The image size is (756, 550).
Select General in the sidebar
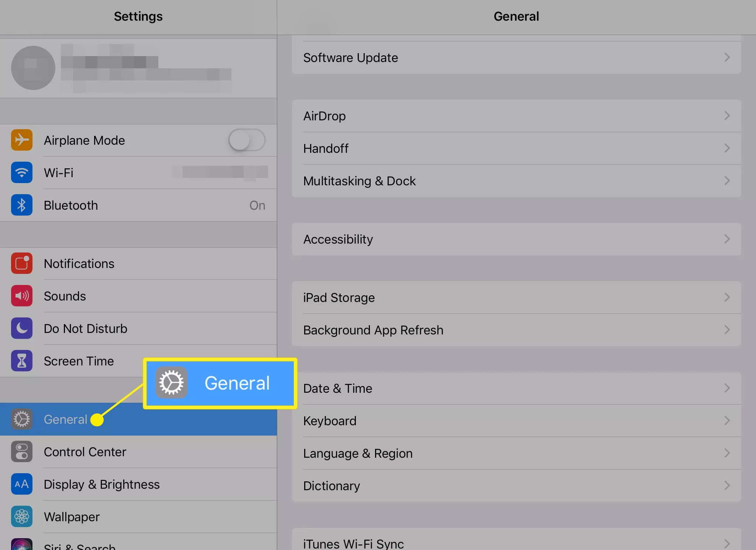coord(138,419)
